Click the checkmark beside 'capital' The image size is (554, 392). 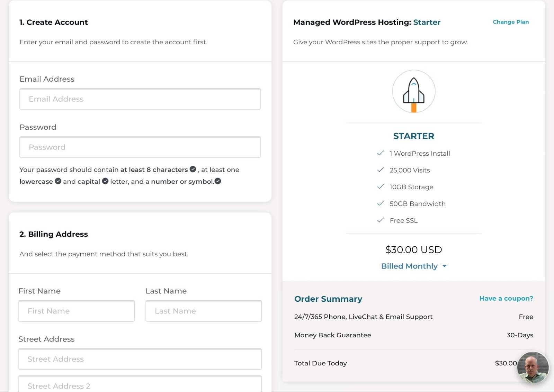coord(105,181)
